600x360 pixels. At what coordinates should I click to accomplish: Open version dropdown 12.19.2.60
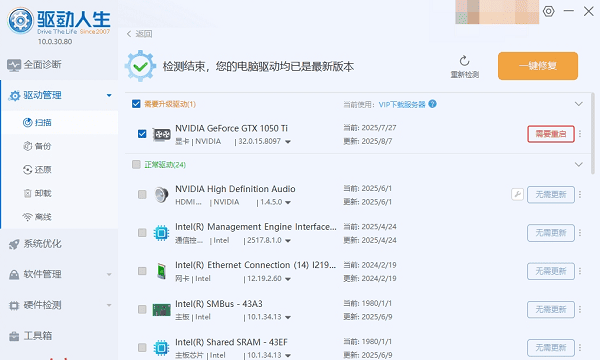click(x=288, y=279)
